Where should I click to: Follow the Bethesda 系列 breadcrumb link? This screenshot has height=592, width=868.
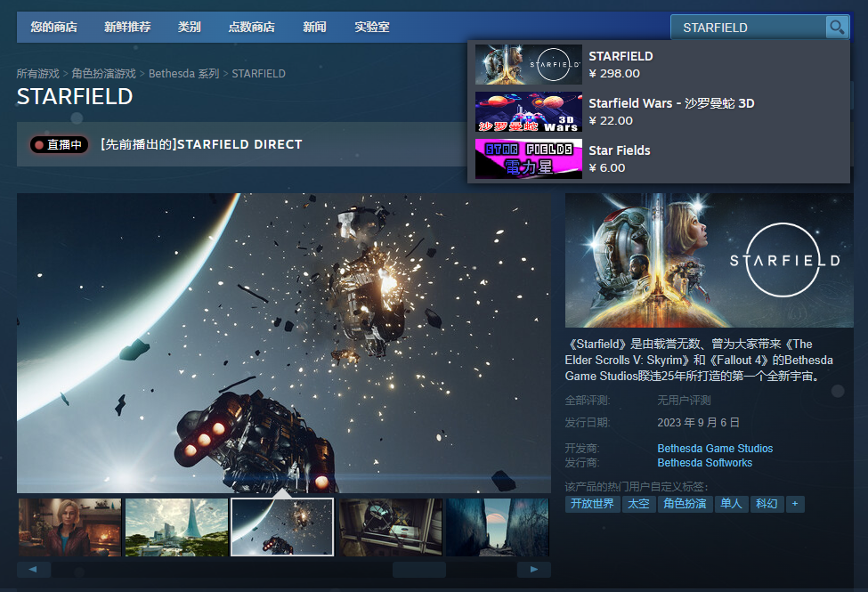[x=183, y=74]
